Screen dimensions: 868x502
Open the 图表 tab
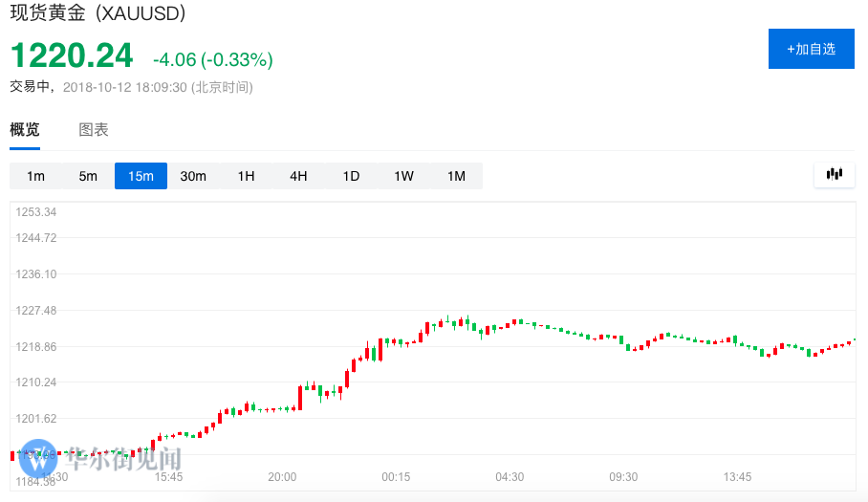click(94, 129)
